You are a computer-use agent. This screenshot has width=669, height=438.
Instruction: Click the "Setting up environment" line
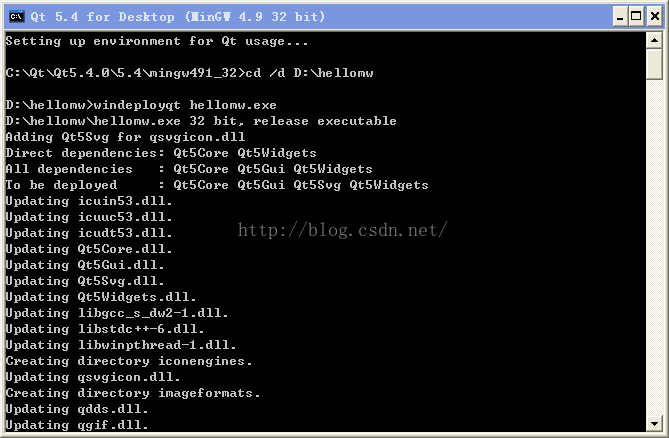(x=157, y=41)
